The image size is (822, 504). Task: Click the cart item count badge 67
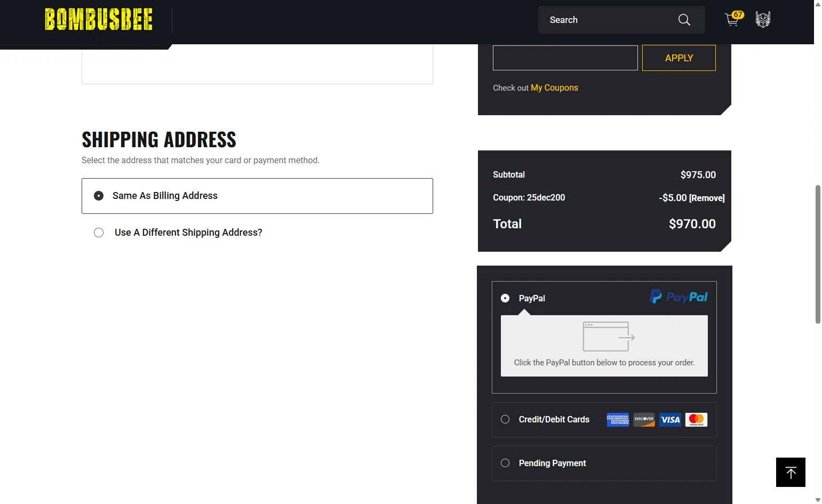click(x=738, y=15)
